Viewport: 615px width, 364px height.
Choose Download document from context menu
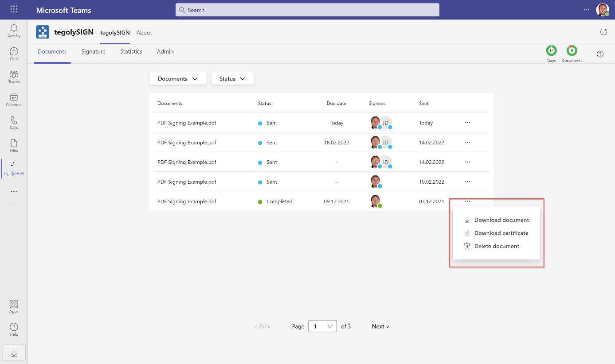click(x=496, y=220)
